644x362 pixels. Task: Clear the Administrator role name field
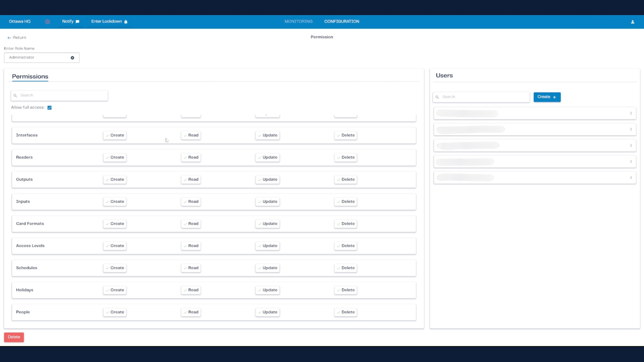72,58
